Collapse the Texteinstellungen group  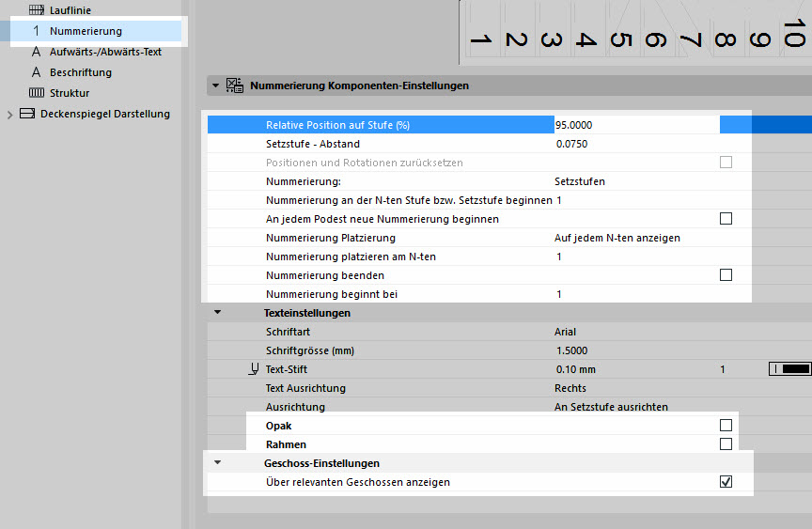(x=217, y=312)
